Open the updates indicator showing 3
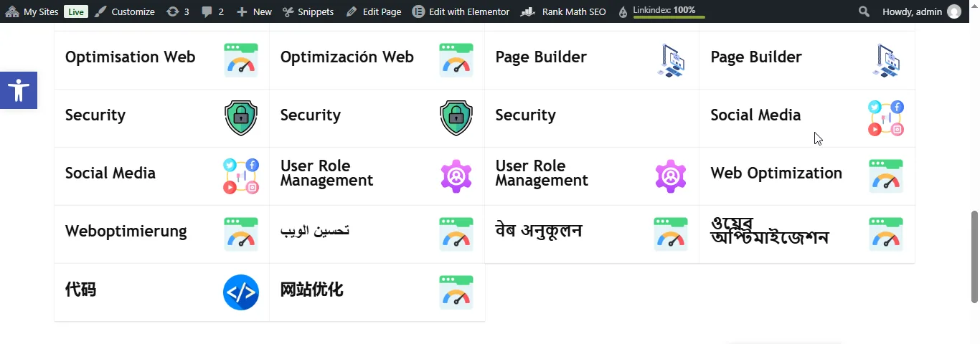Screen dimensions: 980x344 pos(178,11)
